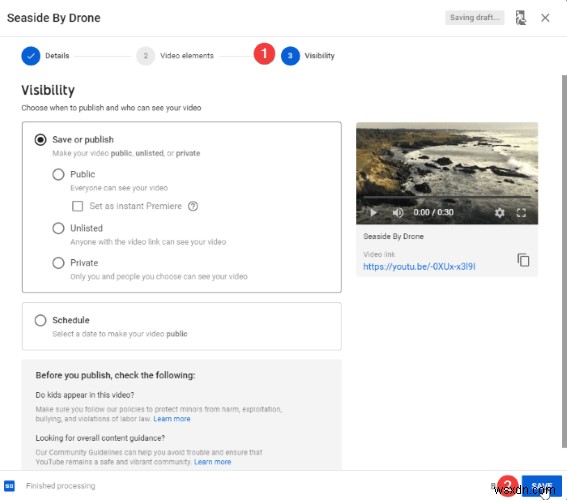This screenshot has width=567, height=500.
Task: Expand the Schedule option
Action: 40,320
